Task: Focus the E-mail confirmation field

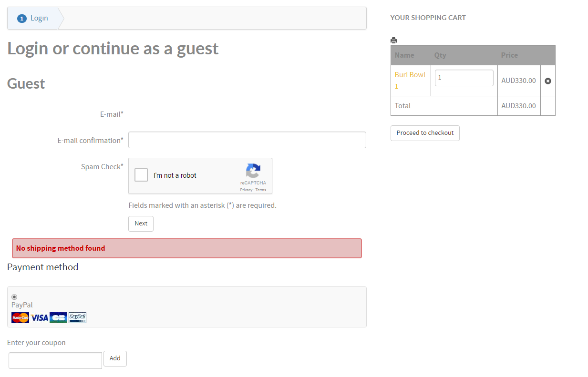Action: [247, 140]
